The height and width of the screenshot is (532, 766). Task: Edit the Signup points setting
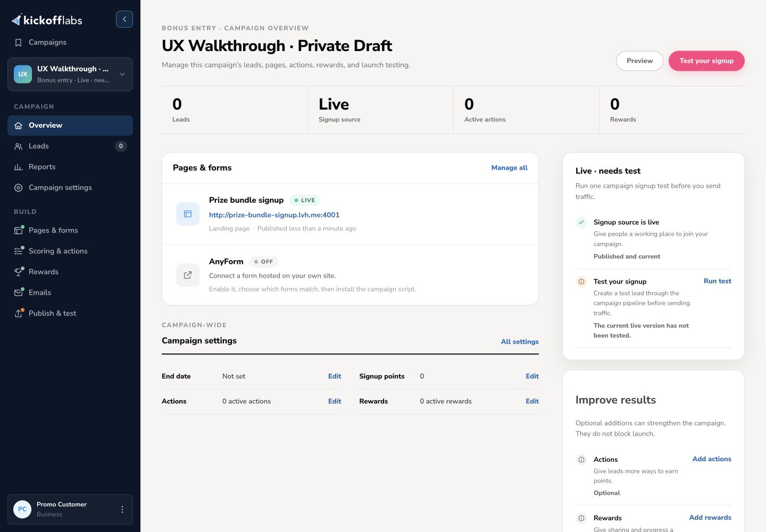click(532, 376)
